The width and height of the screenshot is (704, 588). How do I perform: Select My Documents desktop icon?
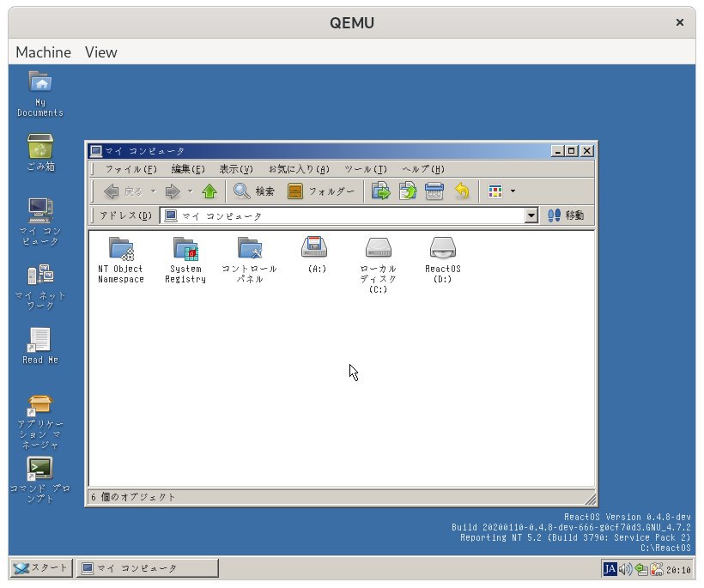pyautogui.click(x=40, y=94)
